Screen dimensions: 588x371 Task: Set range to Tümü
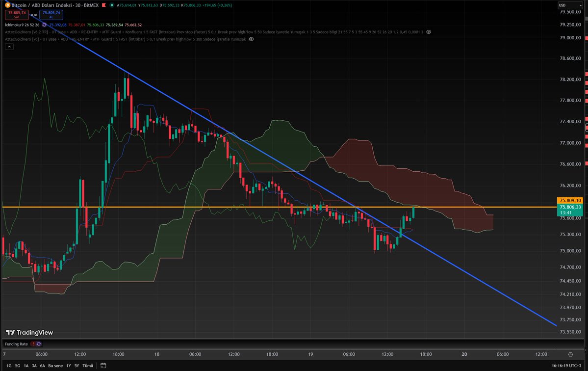(x=88, y=366)
